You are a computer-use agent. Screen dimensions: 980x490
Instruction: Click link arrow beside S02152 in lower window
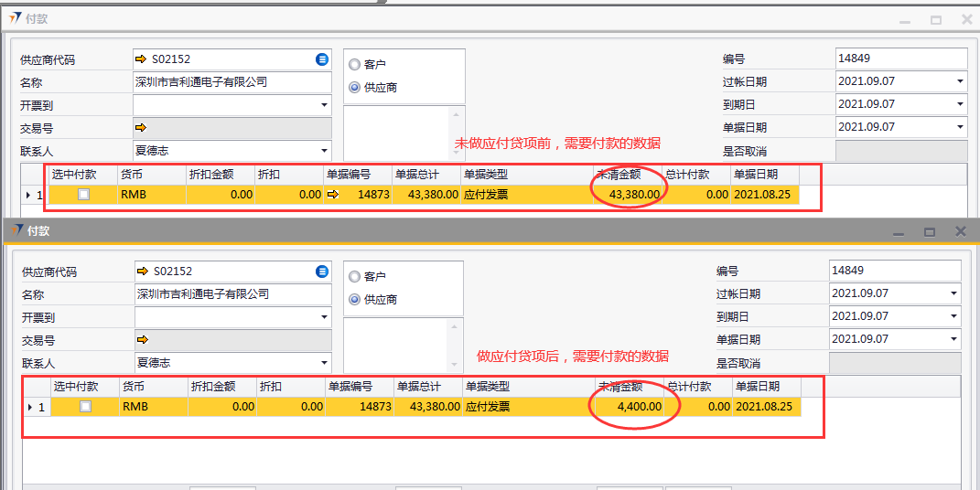(143, 272)
